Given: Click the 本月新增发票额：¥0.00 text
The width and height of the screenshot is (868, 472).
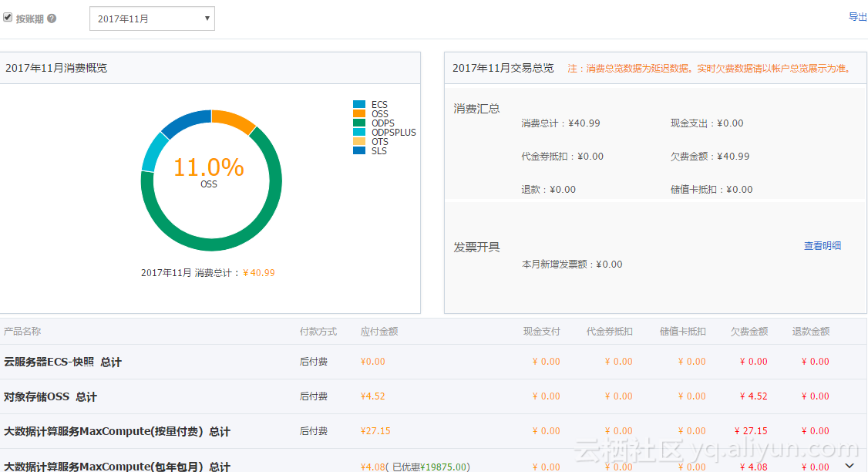Looking at the screenshot, I should coord(572,265).
